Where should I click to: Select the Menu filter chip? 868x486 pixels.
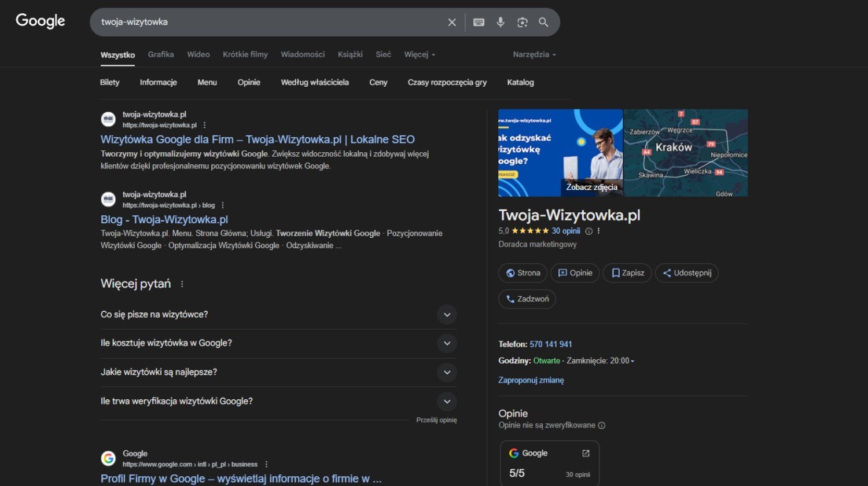[207, 82]
